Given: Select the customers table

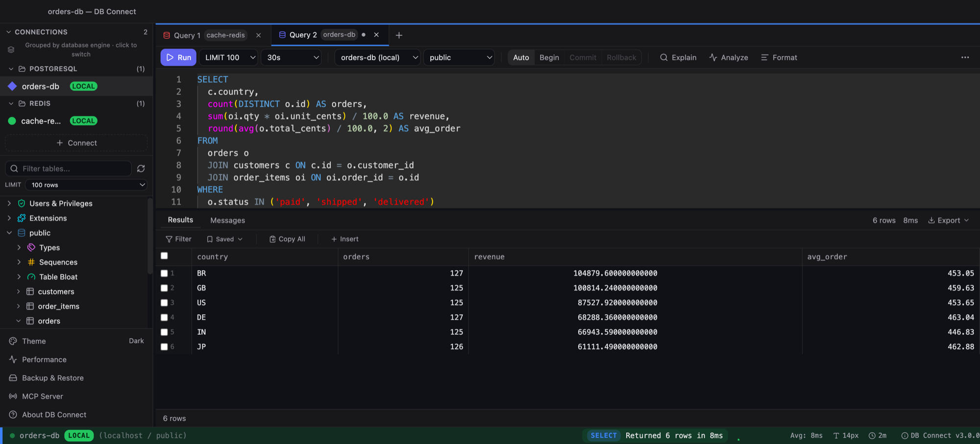Looking at the screenshot, I should point(56,292).
